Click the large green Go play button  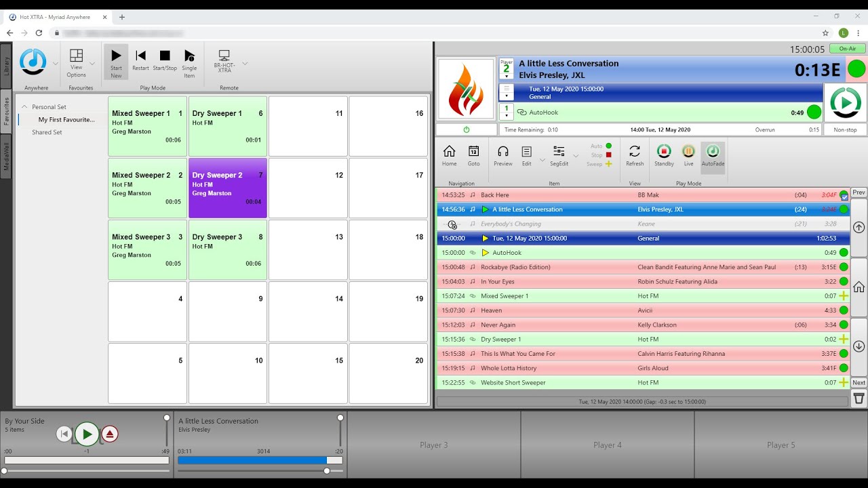(x=846, y=102)
